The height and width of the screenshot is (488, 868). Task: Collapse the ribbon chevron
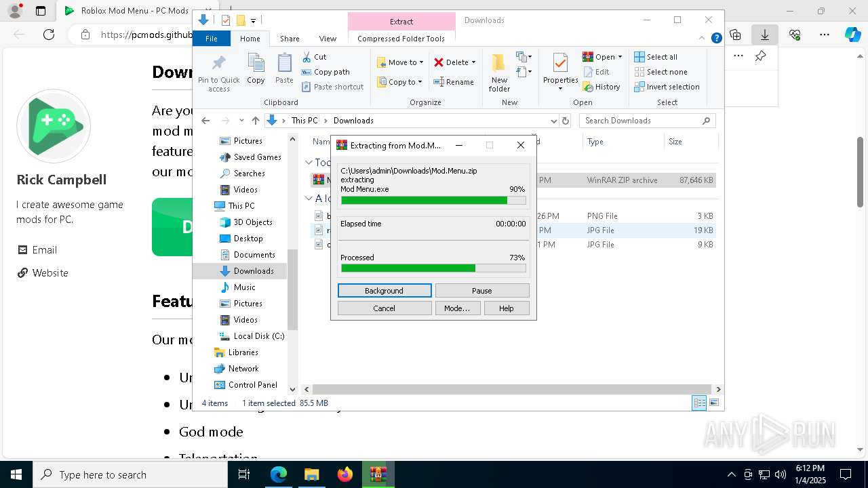tap(703, 39)
